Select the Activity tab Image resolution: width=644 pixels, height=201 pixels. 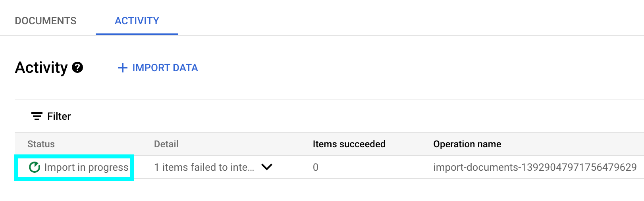tap(137, 21)
